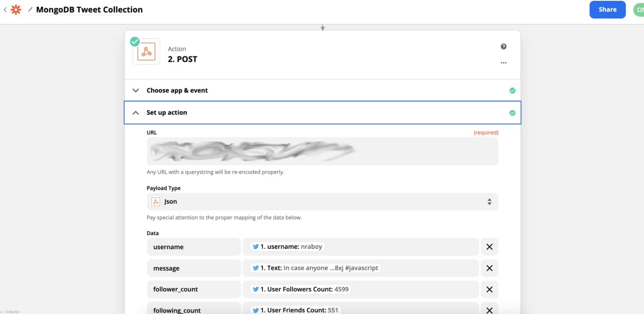Click the Zapier logo icon
This screenshot has width=644, height=314.
coord(16,9)
